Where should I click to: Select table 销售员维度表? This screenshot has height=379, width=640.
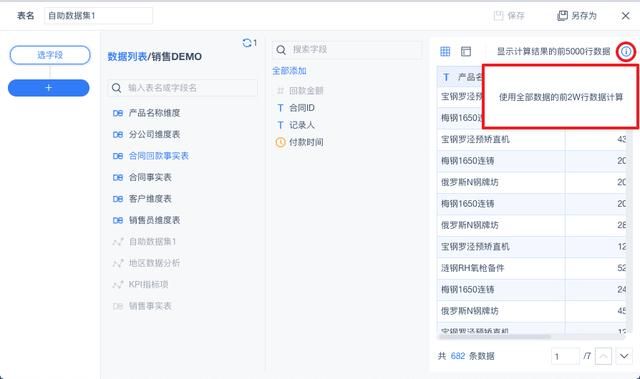(154, 220)
